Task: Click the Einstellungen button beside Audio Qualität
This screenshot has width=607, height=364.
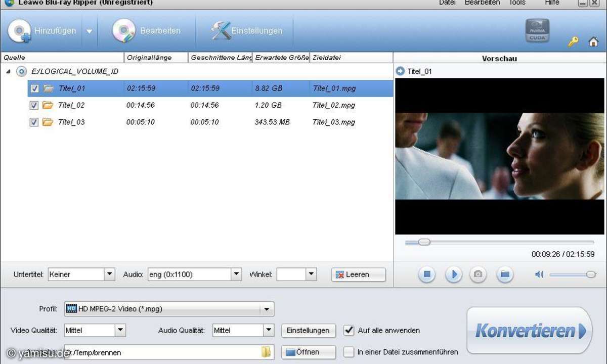Action: pyautogui.click(x=308, y=331)
